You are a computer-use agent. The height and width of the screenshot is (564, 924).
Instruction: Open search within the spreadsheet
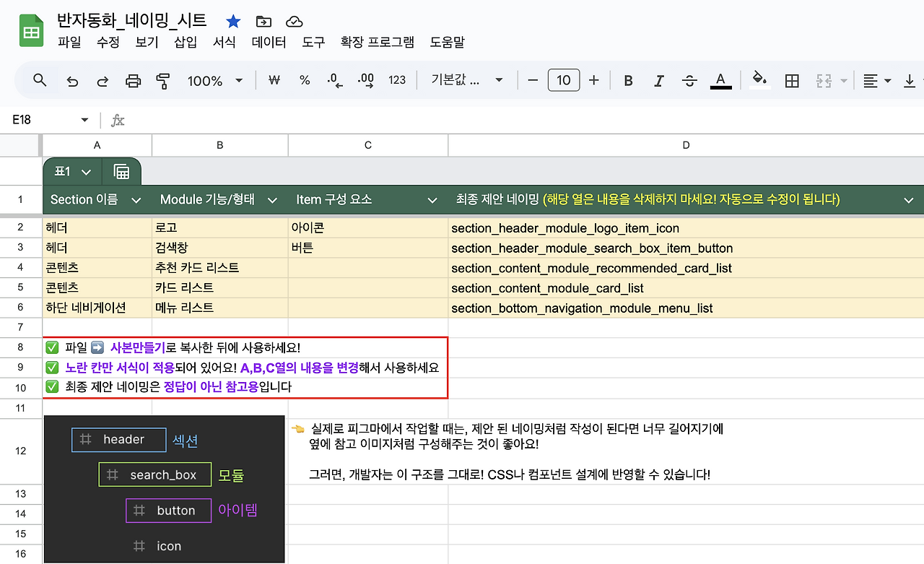[40, 80]
